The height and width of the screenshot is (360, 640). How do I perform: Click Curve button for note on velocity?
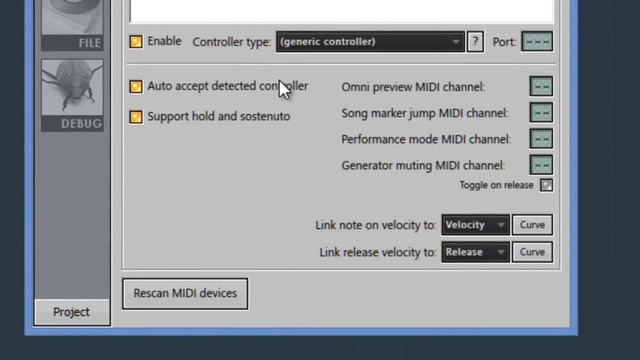pyautogui.click(x=532, y=225)
